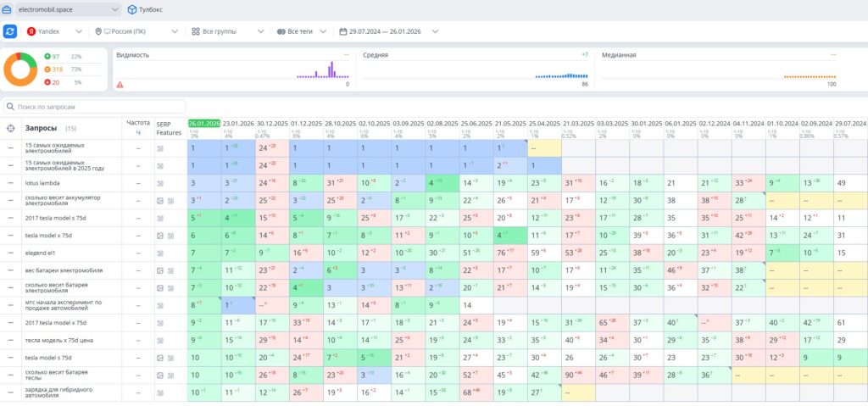Click the search magnifier icon in query field
The image size is (868, 406).
10,107
